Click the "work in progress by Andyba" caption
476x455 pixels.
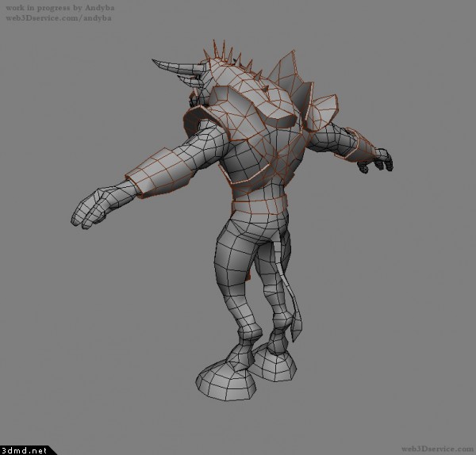60,8
